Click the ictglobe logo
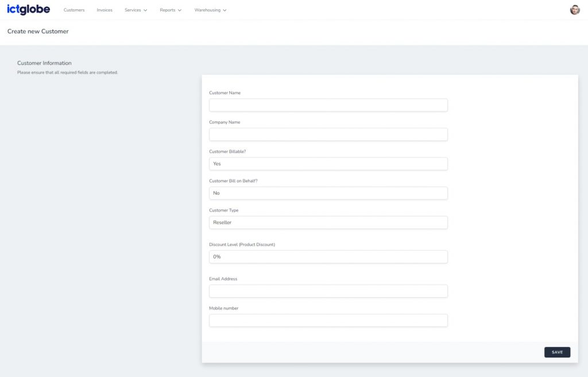The height and width of the screenshot is (377, 588). click(x=28, y=10)
